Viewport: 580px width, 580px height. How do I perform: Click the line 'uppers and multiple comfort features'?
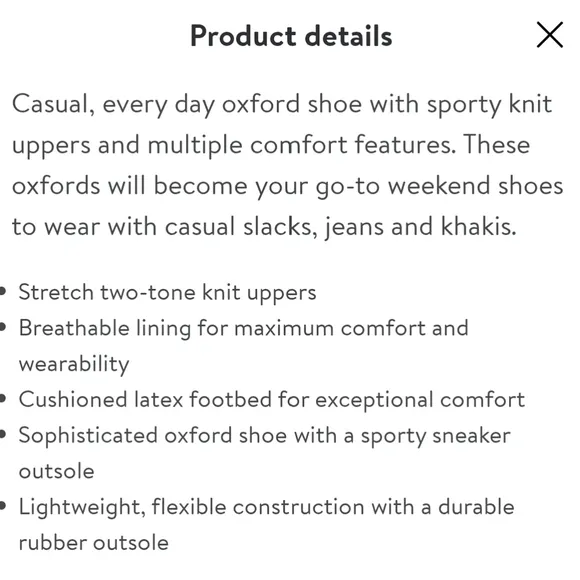271,145
